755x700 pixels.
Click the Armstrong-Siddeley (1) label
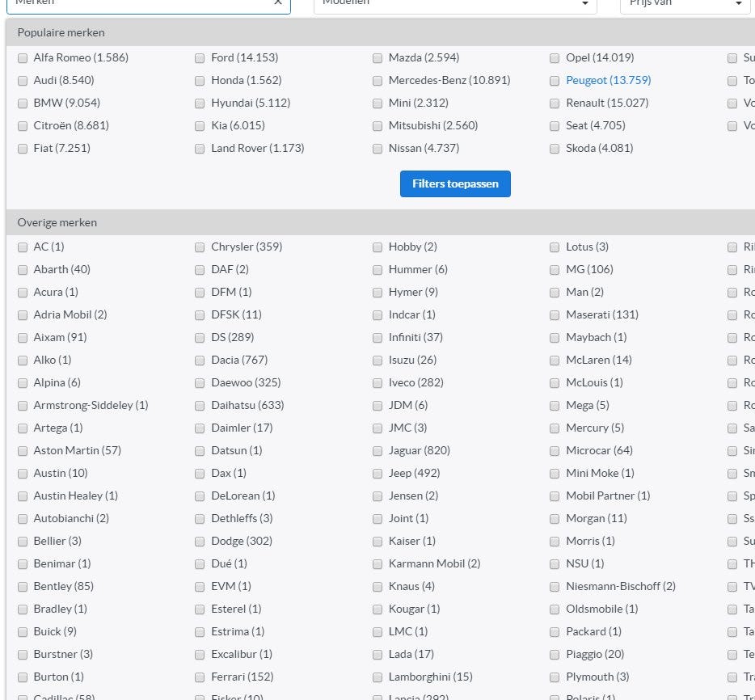[x=91, y=405]
